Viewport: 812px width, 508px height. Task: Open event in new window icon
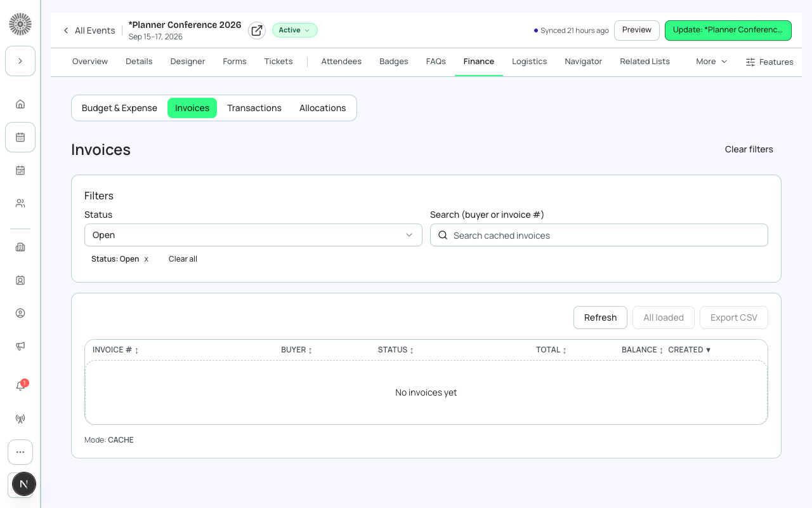257,30
